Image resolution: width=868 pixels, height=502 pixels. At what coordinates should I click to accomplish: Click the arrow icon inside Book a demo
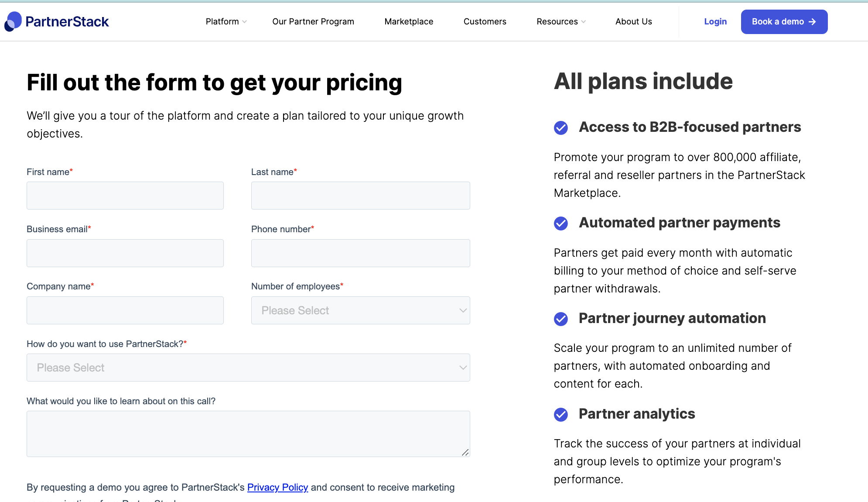tap(812, 21)
